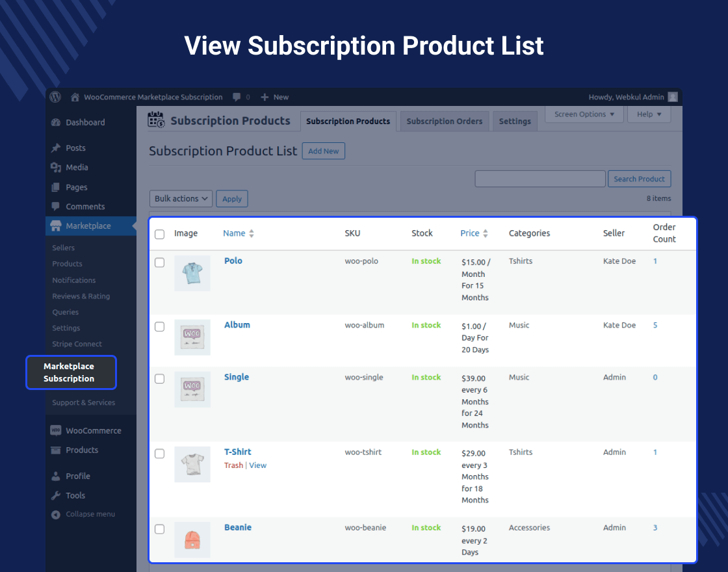Switch to the Subscription Orders tab
Image resolution: width=728 pixels, height=572 pixels.
(x=445, y=121)
